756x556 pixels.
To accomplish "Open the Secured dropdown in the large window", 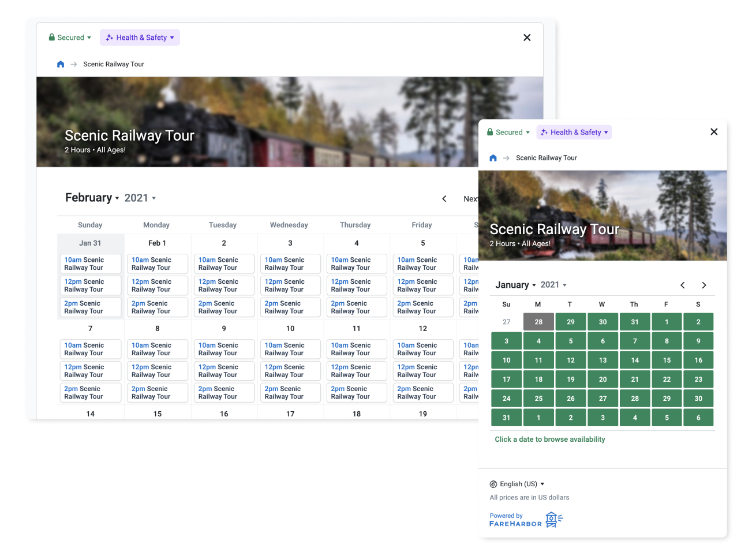I will [x=70, y=37].
